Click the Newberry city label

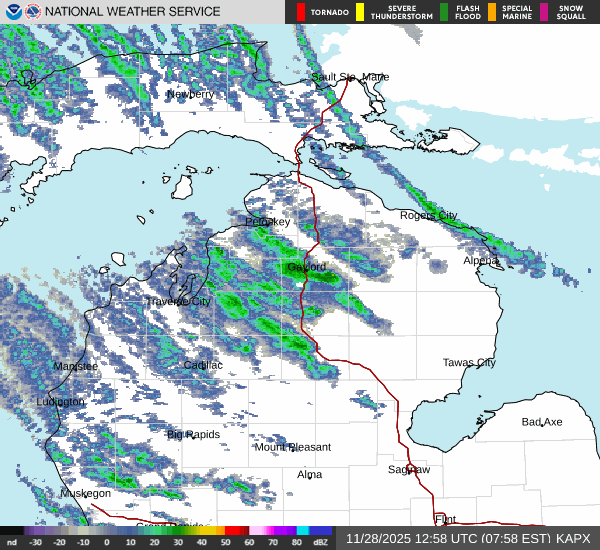(x=190, y=94)
